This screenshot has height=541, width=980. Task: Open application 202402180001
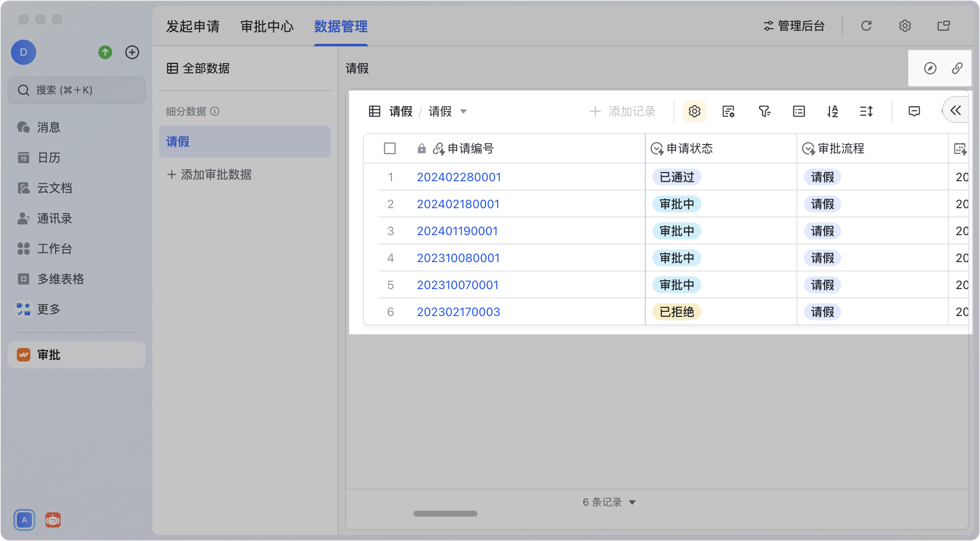pos(458,204)
